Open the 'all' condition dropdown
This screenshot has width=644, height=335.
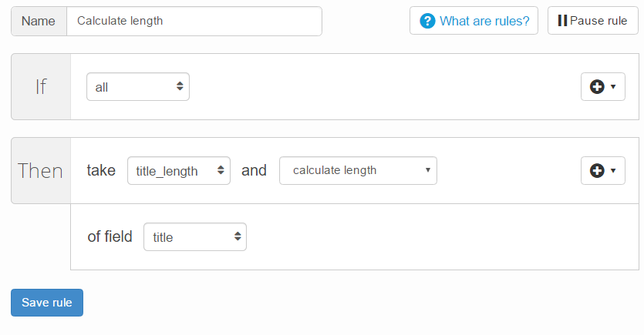tap(138, 87)
